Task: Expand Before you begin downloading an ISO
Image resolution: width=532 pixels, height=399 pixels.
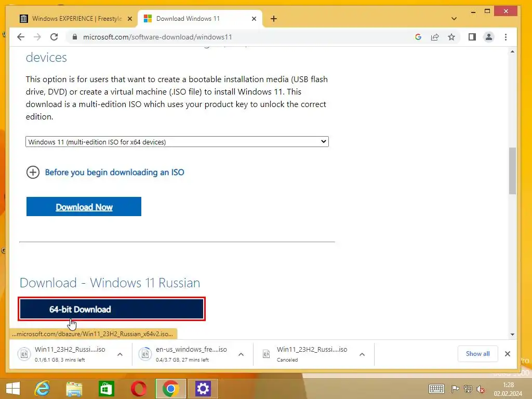Action: click(x=33, y=172)
